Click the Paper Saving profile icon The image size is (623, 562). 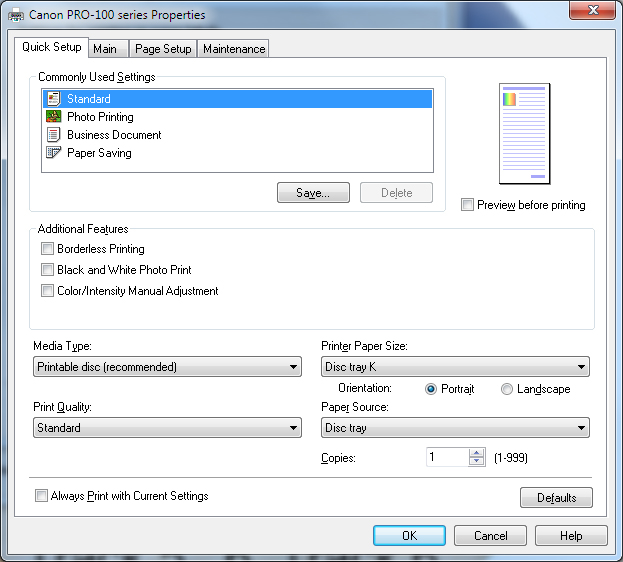pyautogui.click(x=53, y=153)
